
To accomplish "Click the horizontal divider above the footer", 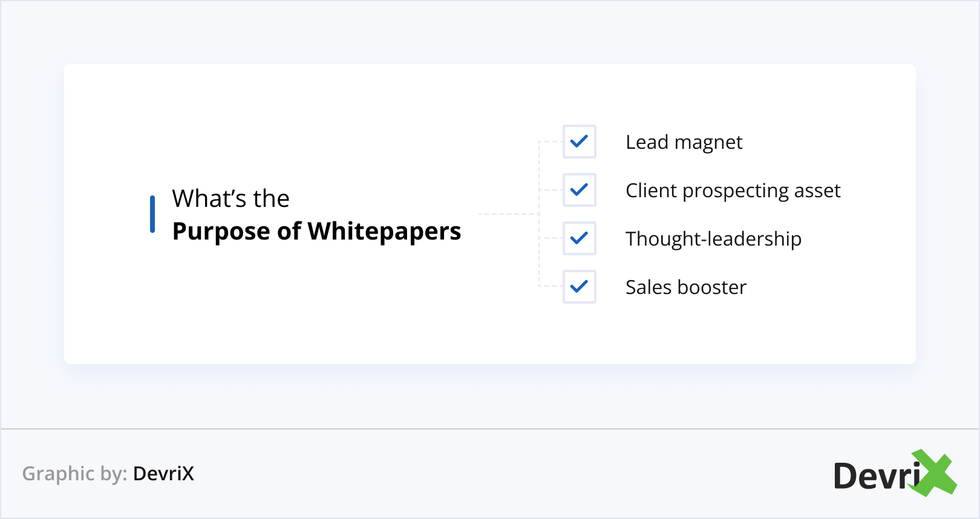I will 490,429.
